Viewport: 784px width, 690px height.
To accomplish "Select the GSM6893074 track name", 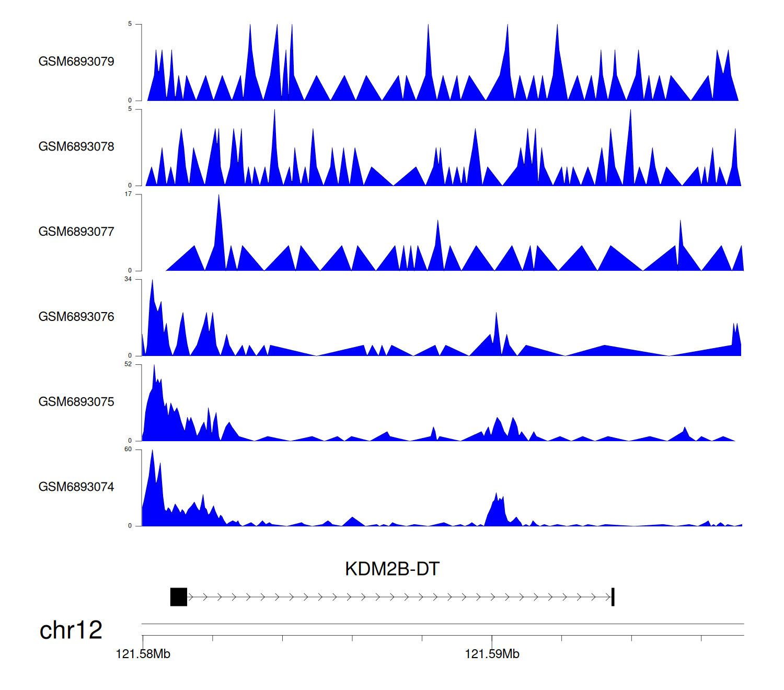I will [x=76, y=487].
